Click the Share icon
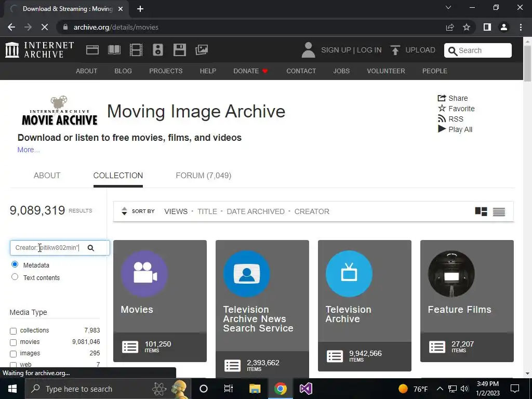This screenshot has width=532, height=399. click(x=442, y=98)
